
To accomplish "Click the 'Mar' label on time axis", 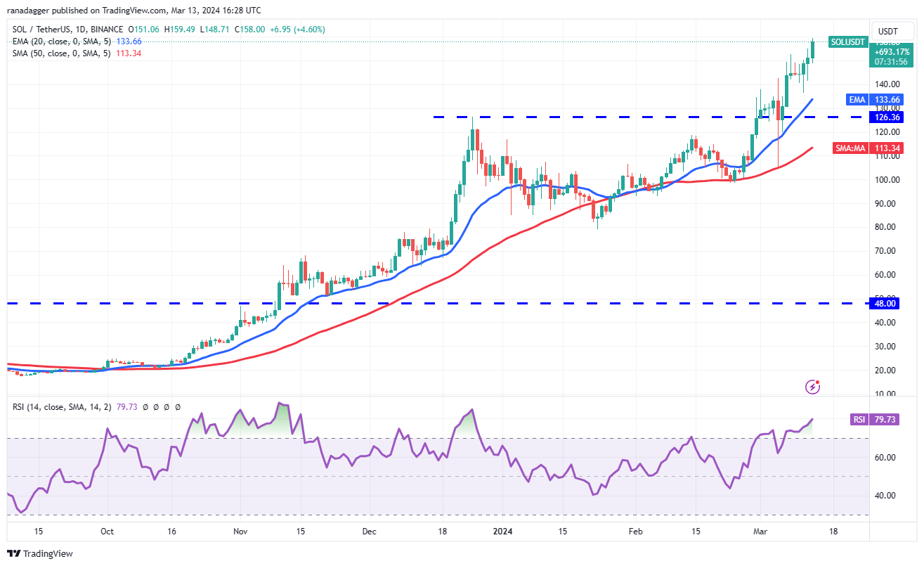I will coord(760,532).
